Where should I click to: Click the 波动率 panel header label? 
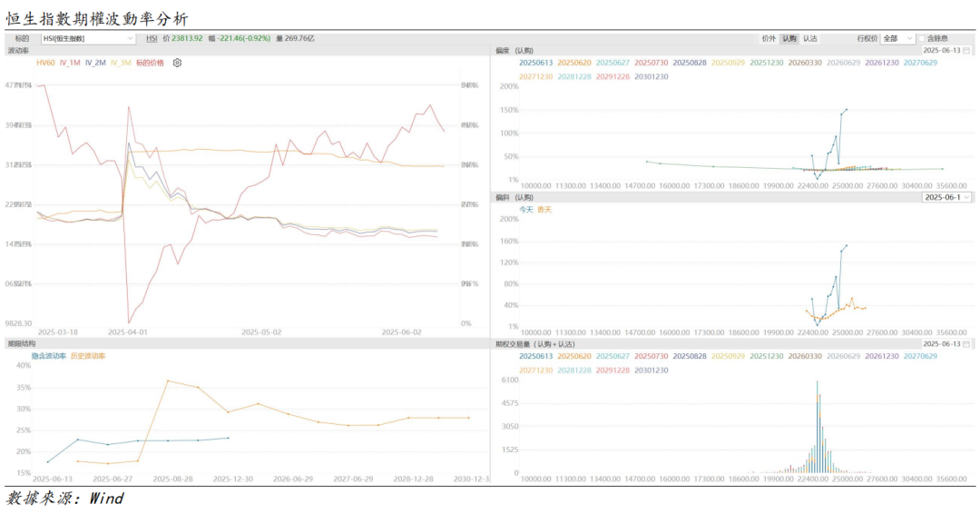coord(18,51)
